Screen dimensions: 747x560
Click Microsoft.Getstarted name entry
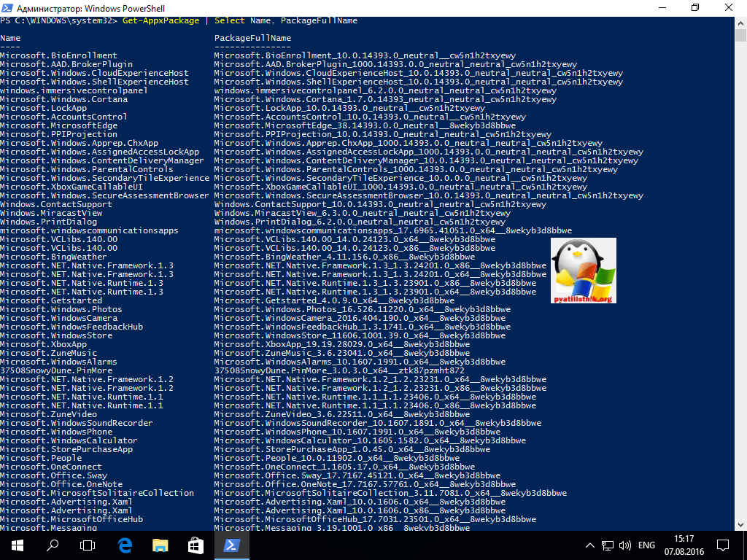coord(51,300)
